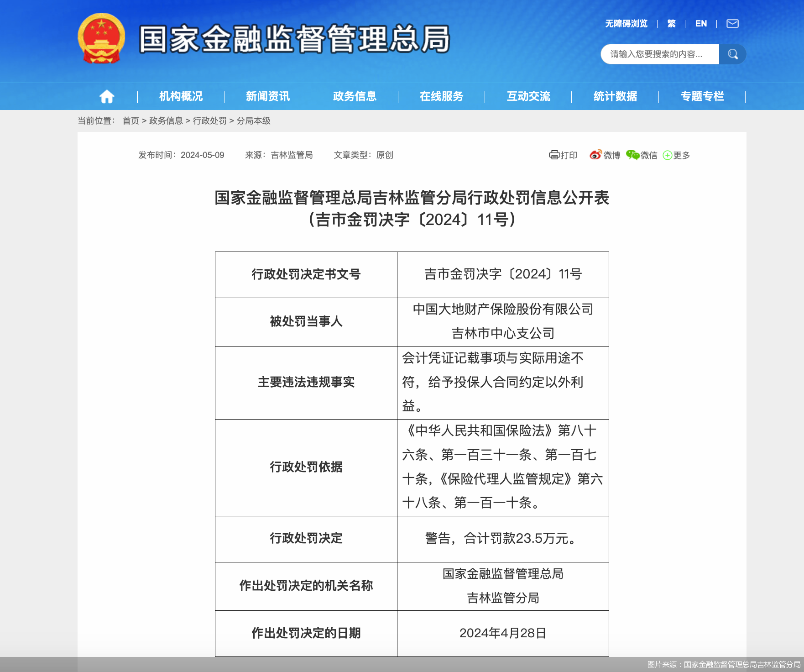
Task: Switch language to EN
Action: [x=701, y=23]
